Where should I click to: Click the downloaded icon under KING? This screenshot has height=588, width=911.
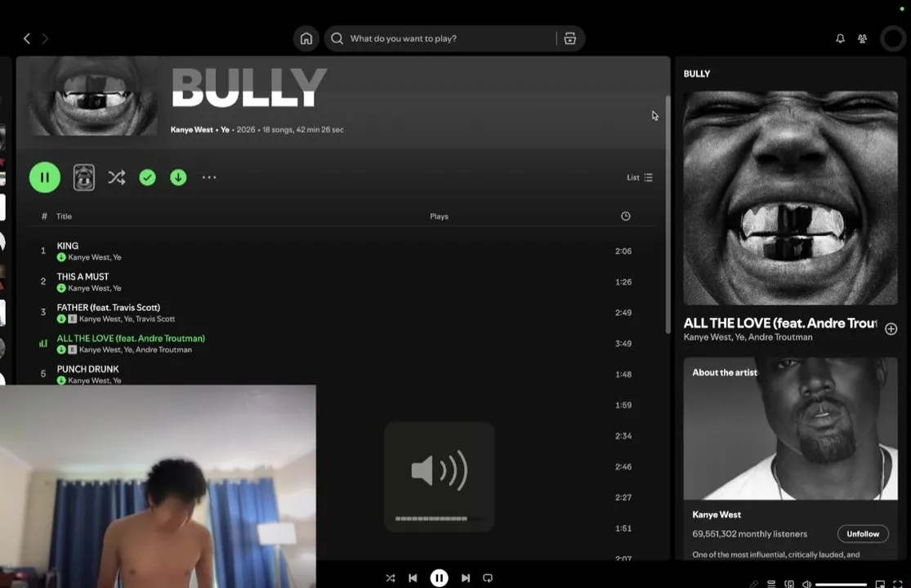[x=61, y=257]
